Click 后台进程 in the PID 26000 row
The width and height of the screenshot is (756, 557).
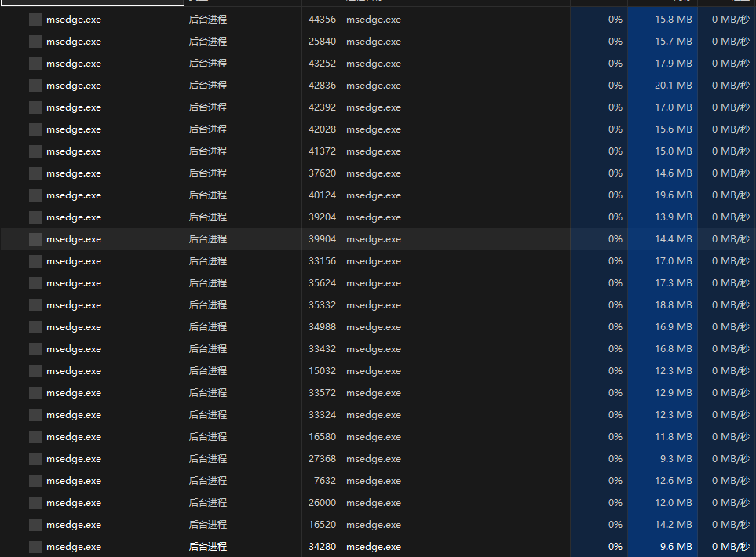coord(208,503)
